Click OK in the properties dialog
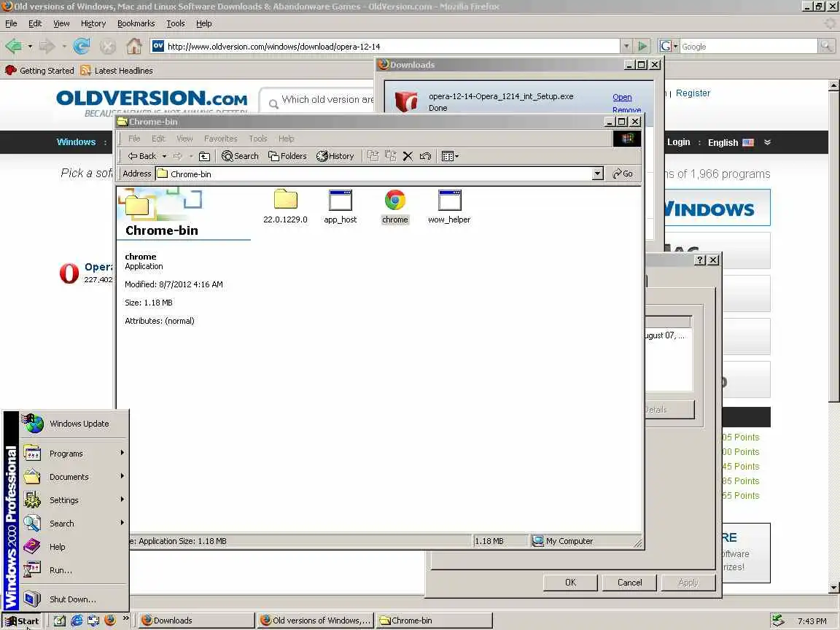Viewport: 840px width, 630px height. [x=570, y=583]
